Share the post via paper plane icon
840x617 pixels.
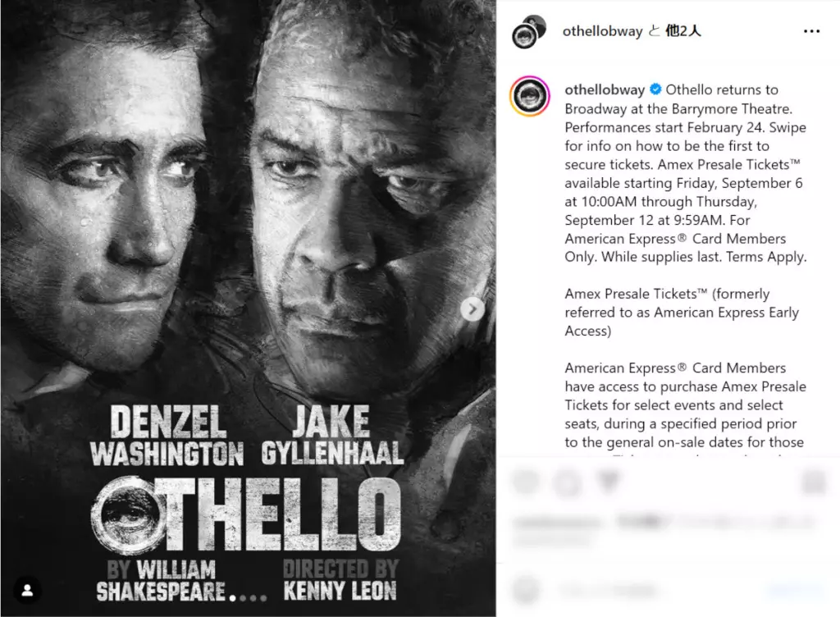tap(608, 482)
